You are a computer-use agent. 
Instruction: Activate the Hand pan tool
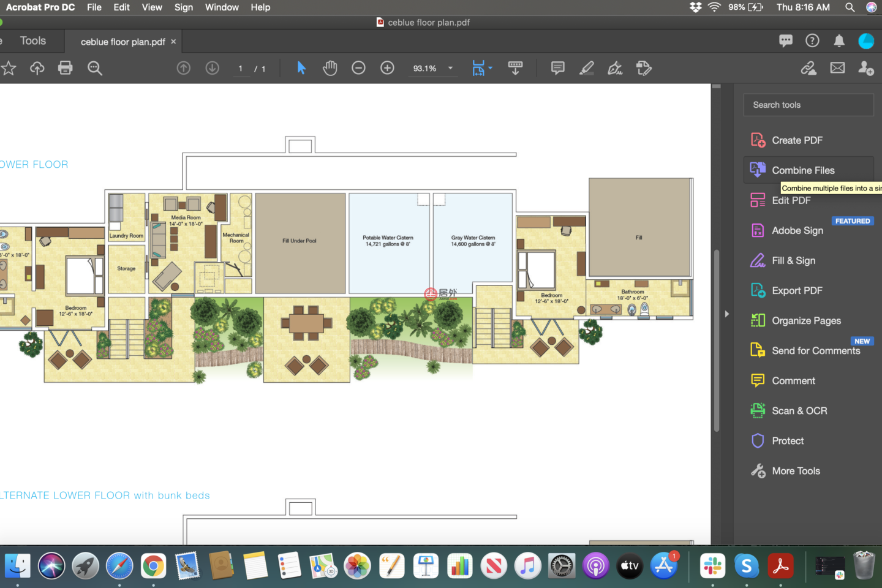click(x=330, y=68)
